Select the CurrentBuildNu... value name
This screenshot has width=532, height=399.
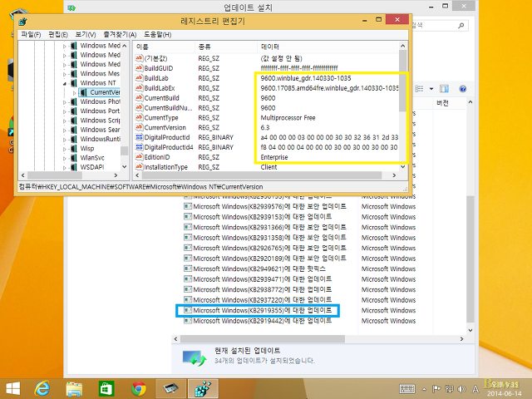tap(168, 108)
